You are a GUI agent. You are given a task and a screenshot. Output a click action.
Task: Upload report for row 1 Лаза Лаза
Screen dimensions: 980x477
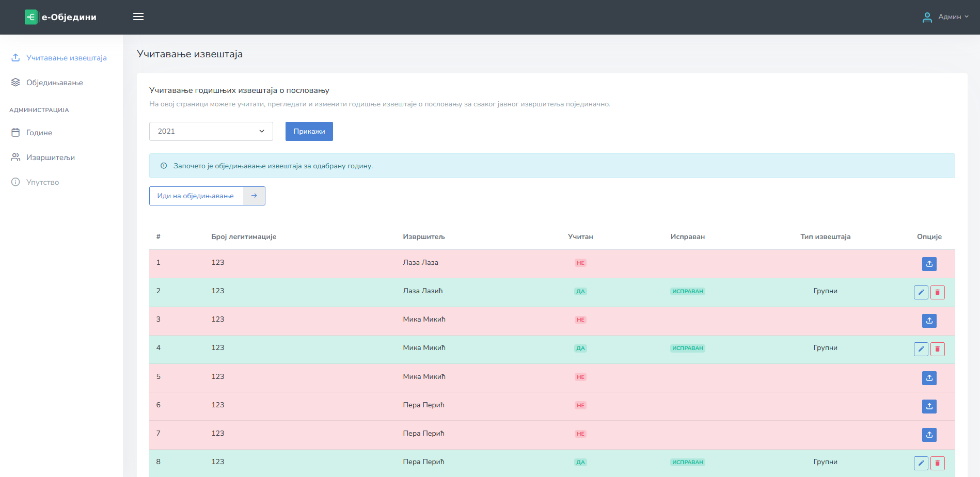[929, 264]
